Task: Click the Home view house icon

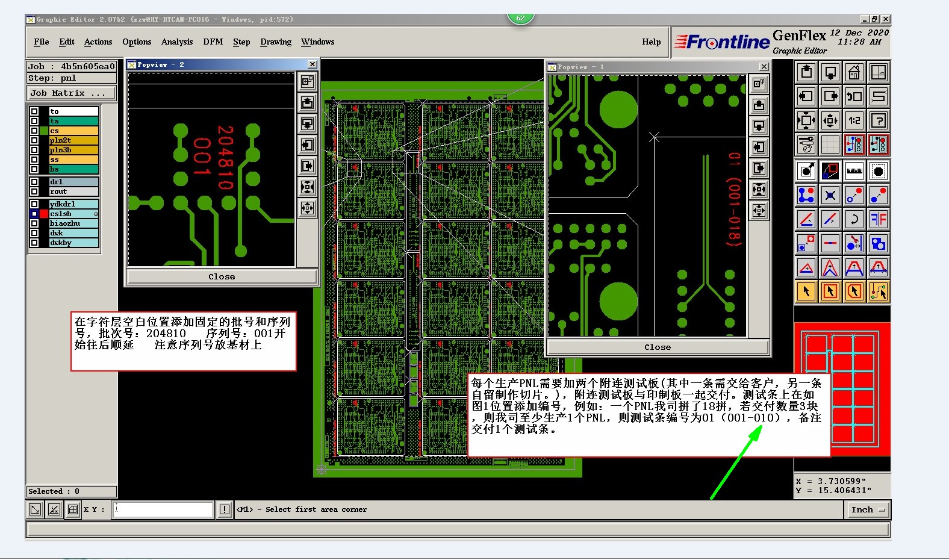Action: 854,73
